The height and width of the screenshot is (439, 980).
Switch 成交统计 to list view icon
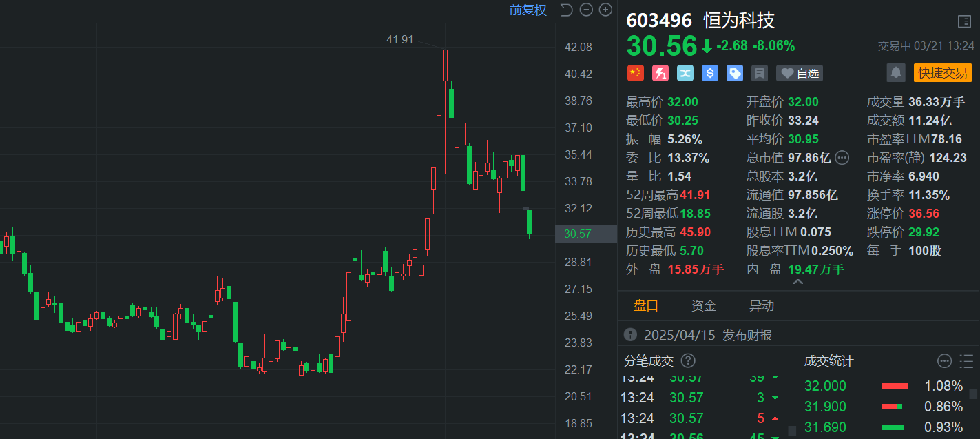pos(966,360)
